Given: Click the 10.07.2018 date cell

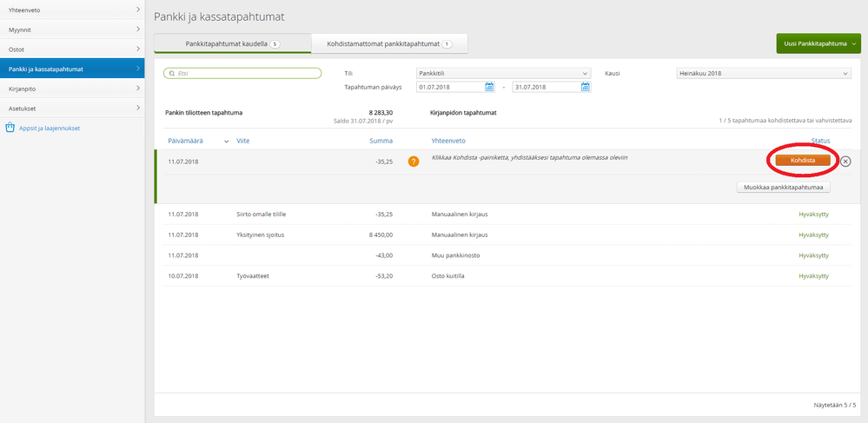Looking at the screenshot, I should (183, 275).
